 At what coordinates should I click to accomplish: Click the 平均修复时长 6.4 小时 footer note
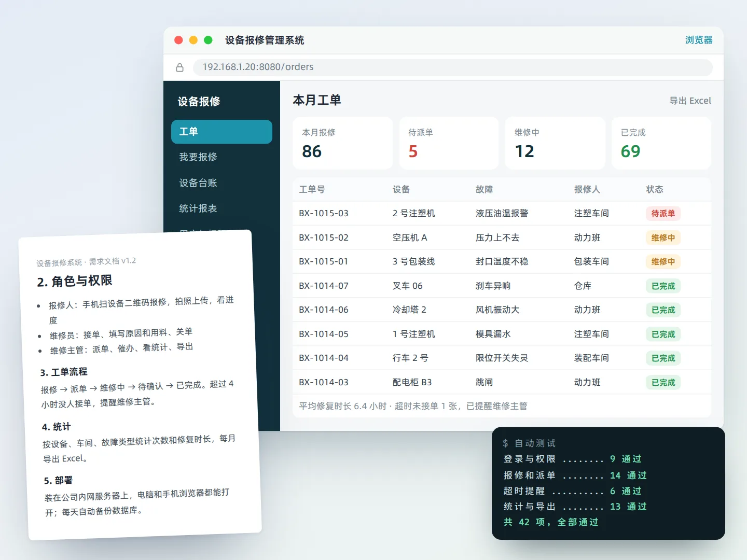413,406
